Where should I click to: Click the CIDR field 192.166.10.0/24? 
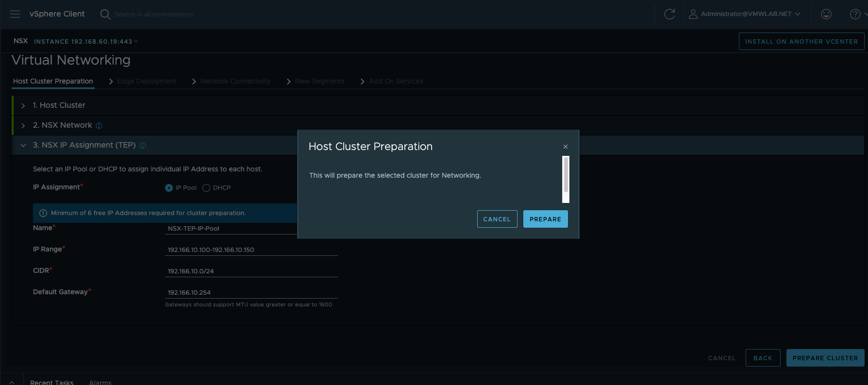coord(251,271)
